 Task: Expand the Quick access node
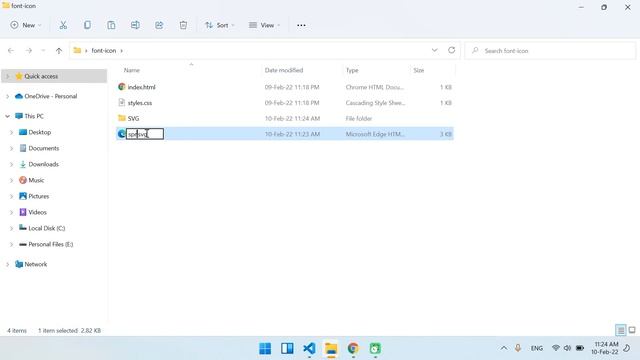tap(7, 76)
